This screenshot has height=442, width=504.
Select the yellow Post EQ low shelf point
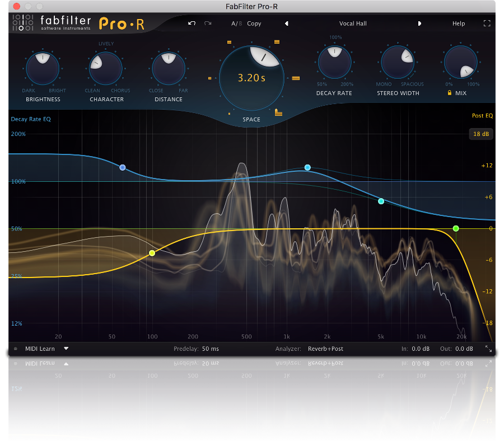point(152,253)
